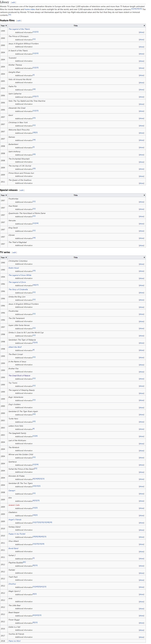151x644 pixels.
Task: Expand The Thief of Baghdad details
Action: (141, 245)
